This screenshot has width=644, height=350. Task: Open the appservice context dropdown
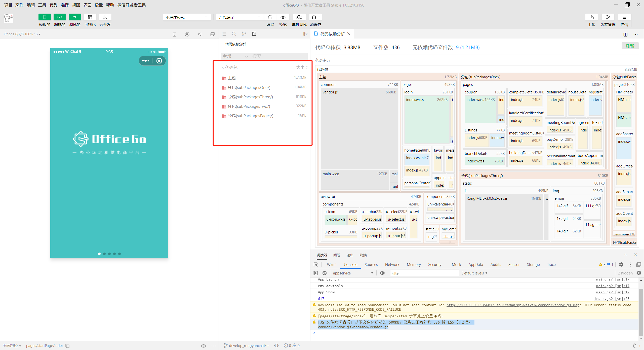[353, 273]
